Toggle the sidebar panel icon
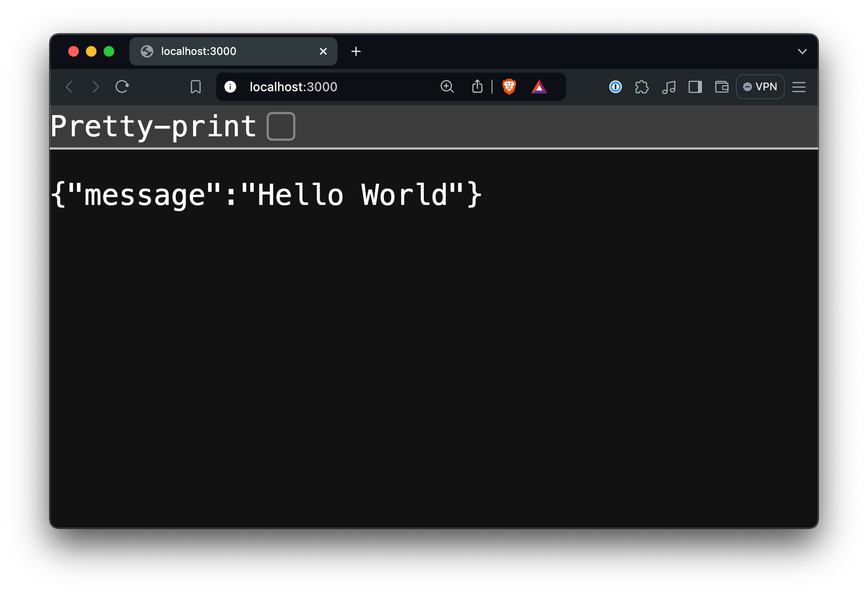The width and height of the screenshot is (868, 594). point(695,87)
